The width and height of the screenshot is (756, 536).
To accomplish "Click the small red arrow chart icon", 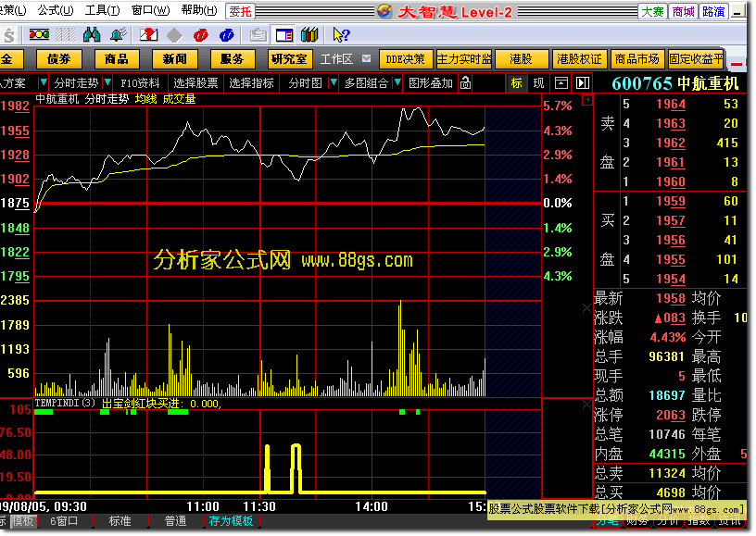I will coord(587,100).
